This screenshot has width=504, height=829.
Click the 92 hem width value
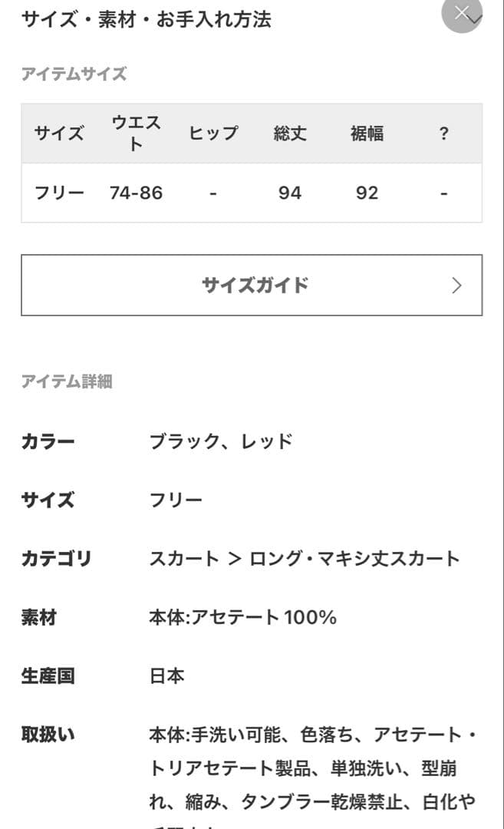[x=367, y=193]
